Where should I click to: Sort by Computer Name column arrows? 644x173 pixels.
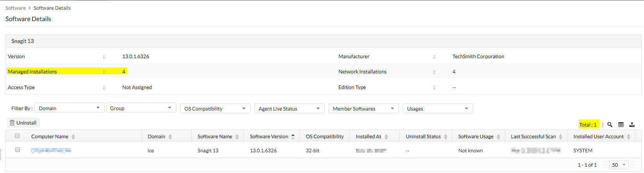[x=73, y=137]
